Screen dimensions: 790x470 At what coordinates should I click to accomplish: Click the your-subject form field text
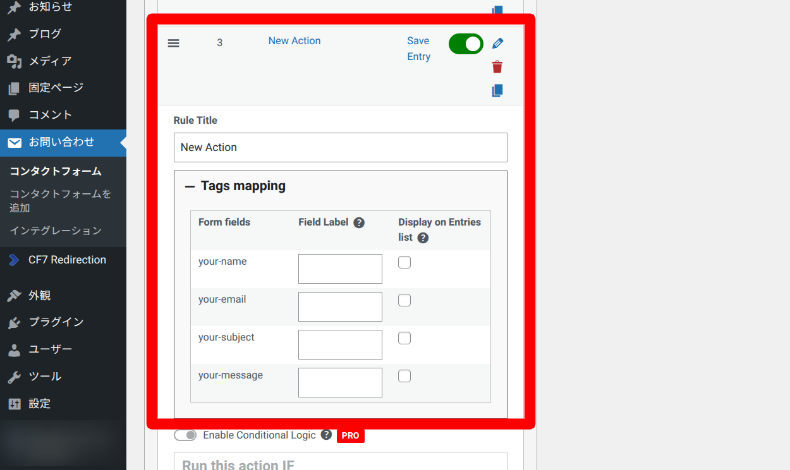[226, 338]
